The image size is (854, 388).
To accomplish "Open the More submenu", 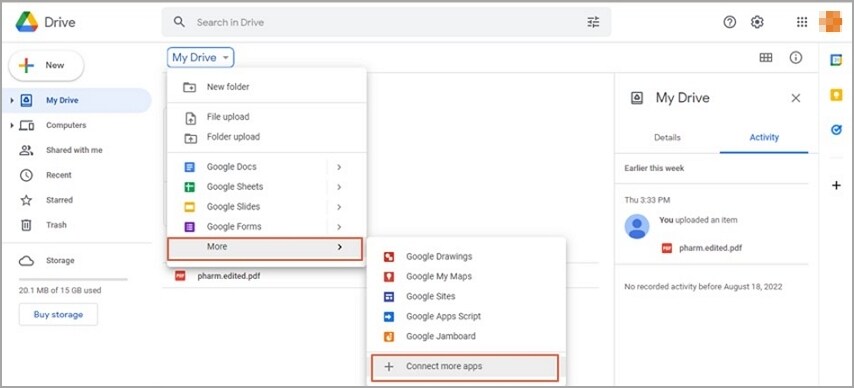I will coord(265,248).
